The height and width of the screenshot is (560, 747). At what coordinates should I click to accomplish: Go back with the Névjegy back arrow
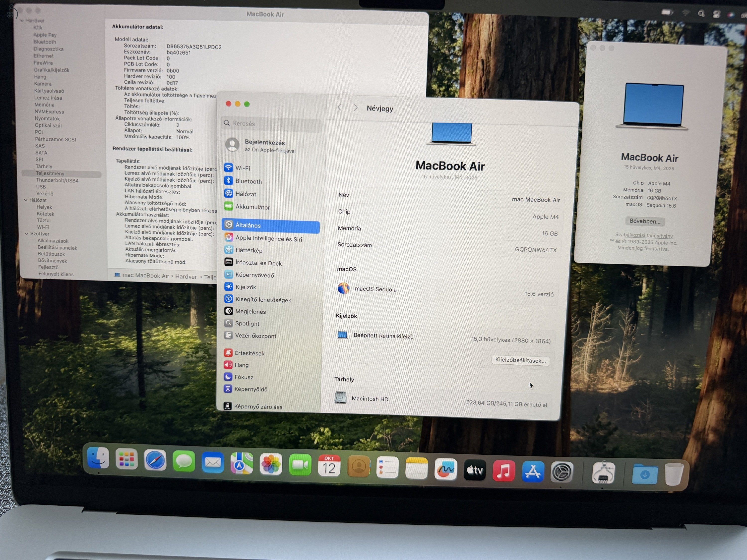click(339, 107)
